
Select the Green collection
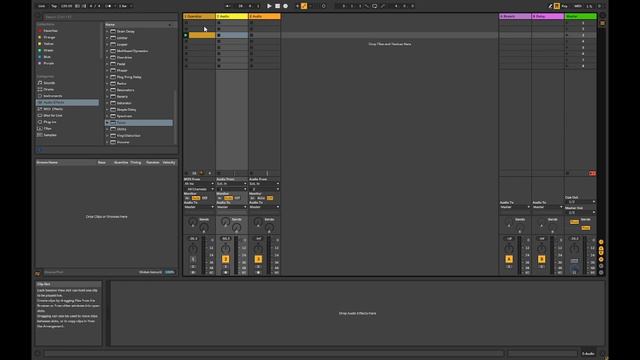[x=49, y=50]
